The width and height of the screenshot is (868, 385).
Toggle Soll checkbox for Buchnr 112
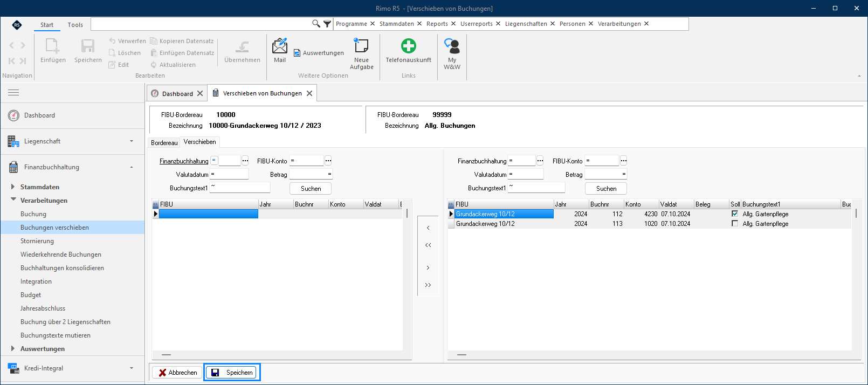pyautogui.click(x=734, y=214)
